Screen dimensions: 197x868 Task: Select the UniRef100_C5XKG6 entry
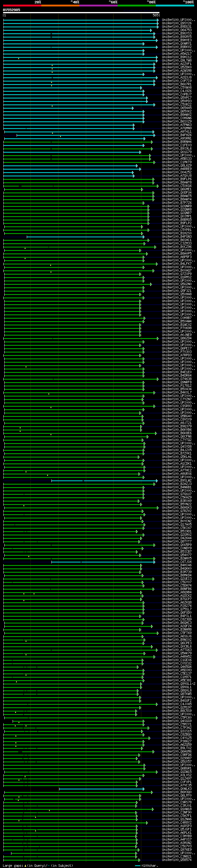click(x=177, y=186)
